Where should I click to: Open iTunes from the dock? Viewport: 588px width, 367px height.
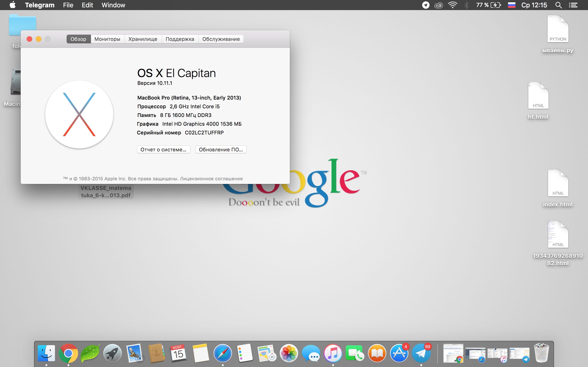point(333,353)
